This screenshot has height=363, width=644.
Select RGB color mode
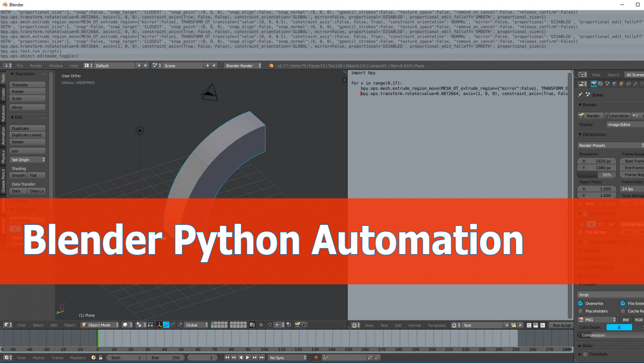coord(638,320)
